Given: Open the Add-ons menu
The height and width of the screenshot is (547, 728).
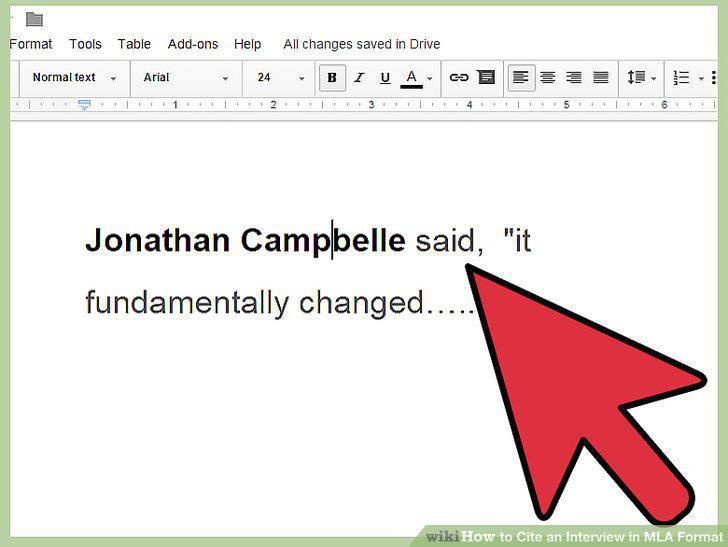Looking at the screenshot, I should [193, 44].
